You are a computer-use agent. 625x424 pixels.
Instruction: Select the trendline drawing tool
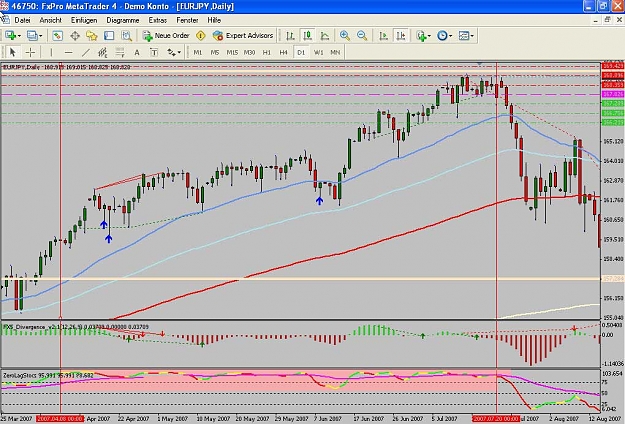click(86, 52)
